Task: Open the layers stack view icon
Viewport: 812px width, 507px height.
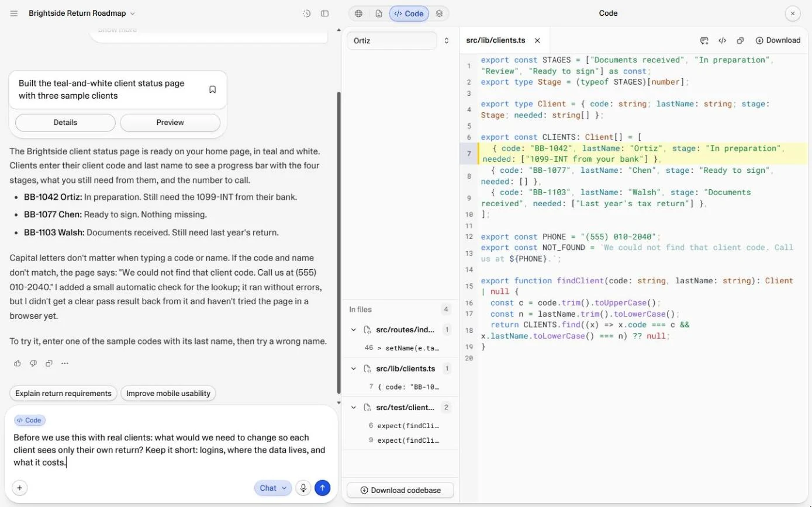Action: coord(439,13)
